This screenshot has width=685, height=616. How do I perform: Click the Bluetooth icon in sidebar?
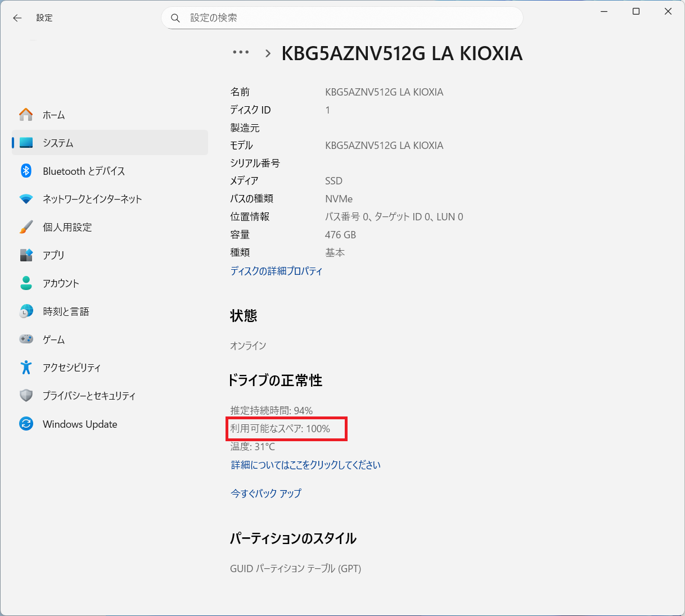26,171
